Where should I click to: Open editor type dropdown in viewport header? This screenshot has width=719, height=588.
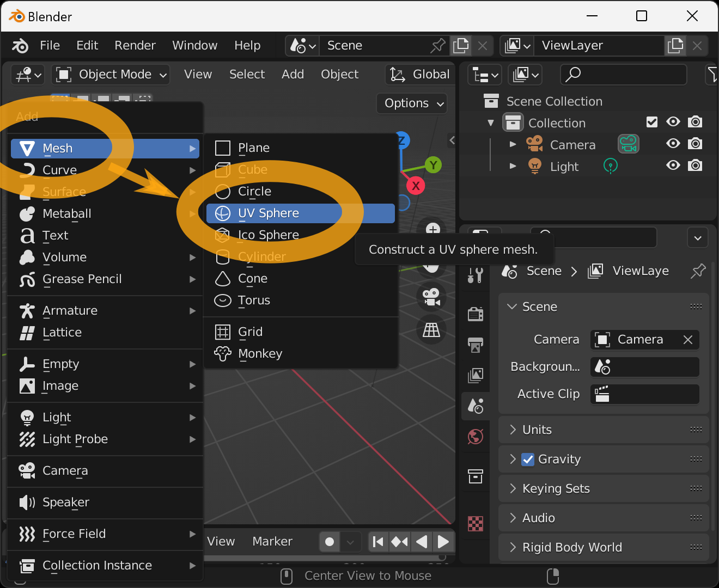tap(27, 75)
